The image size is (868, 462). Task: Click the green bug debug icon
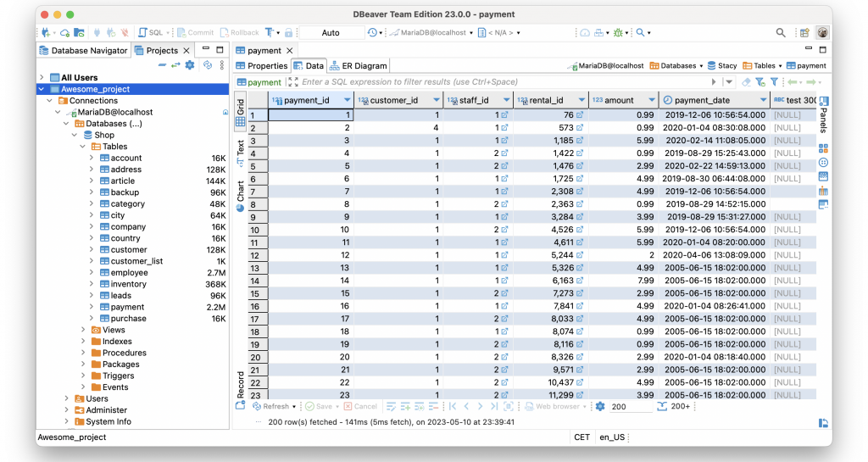(618, 33)
